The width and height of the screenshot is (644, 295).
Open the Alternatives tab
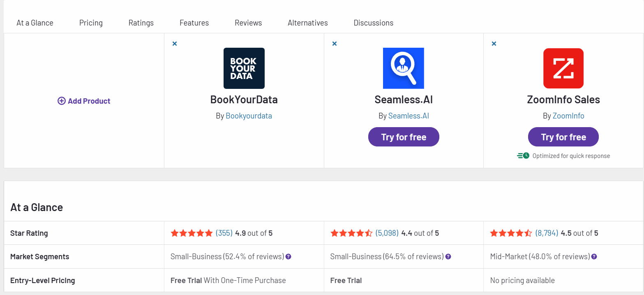[308, 23]
